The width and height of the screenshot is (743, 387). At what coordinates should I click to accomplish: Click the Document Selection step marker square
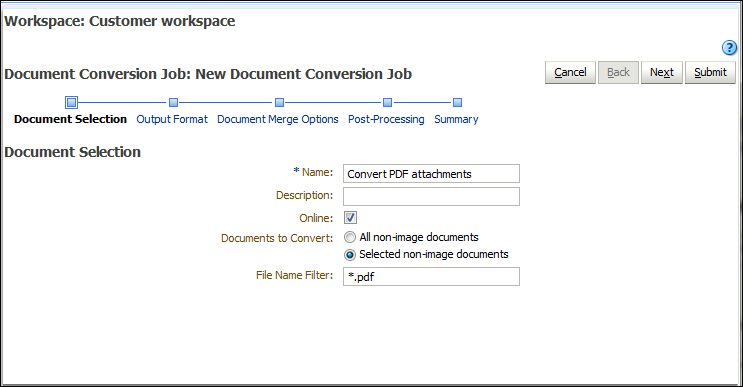point(71,102)
